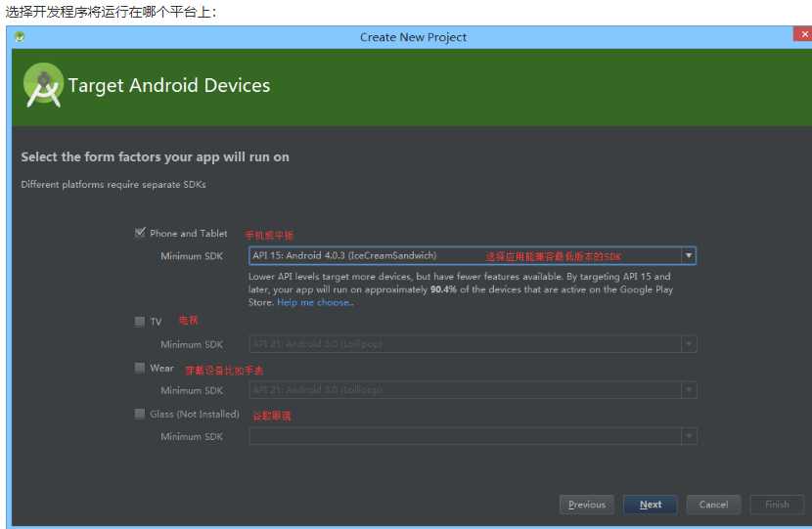This screenshot has height=529, width=812.
Task: Open Phone and Tablet Minimum SDK dropdown
Action: (473, 256)
